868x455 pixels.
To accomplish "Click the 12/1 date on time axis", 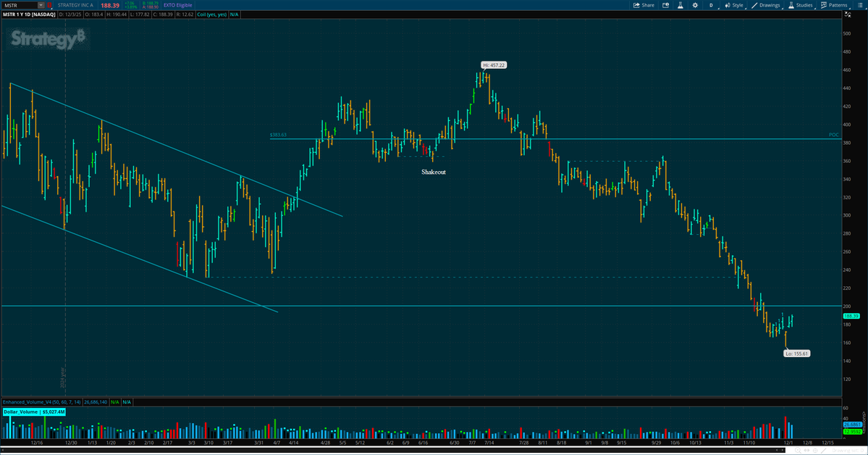I will (x=788, y=443).
